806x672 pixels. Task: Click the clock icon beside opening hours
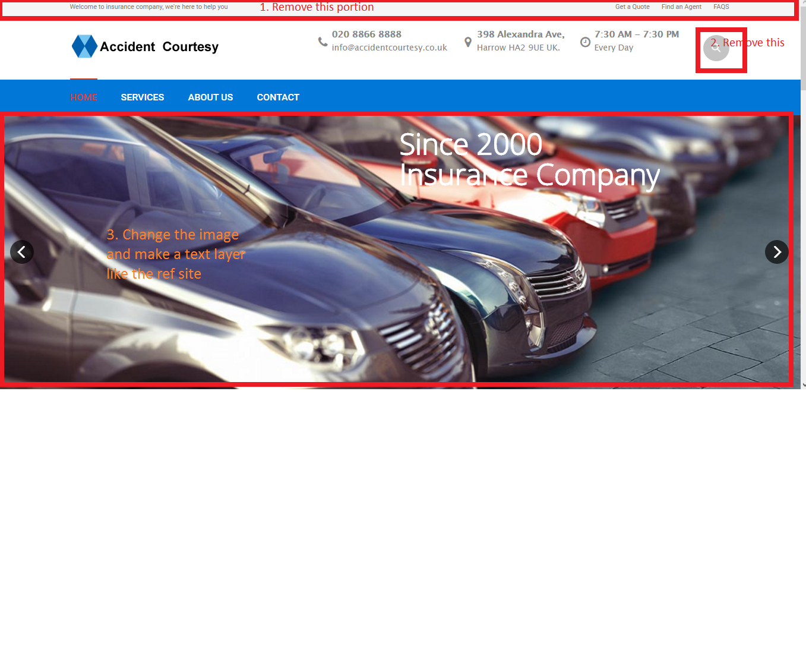[x=585, y=42]
